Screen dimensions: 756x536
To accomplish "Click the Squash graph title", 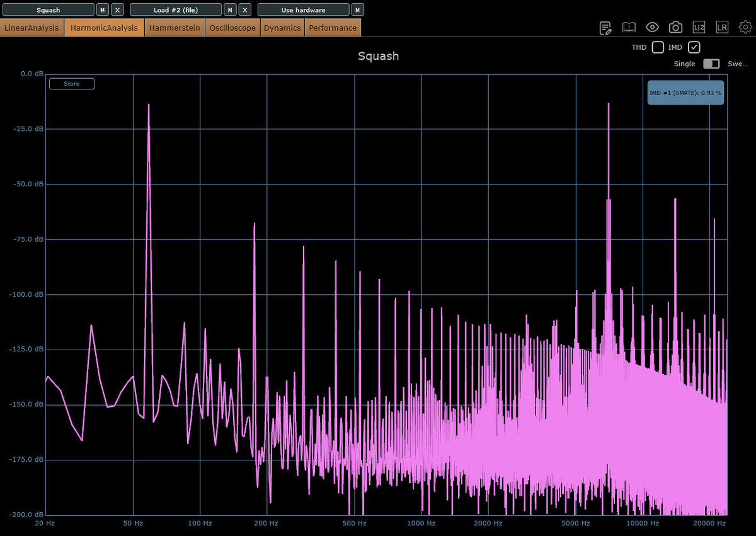I will click(x=378, y=56).
